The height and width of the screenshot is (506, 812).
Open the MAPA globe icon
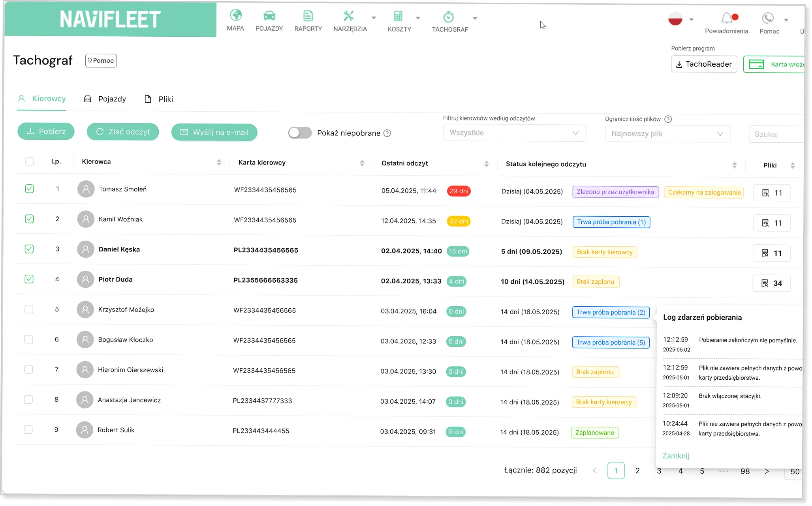(236, 15)
